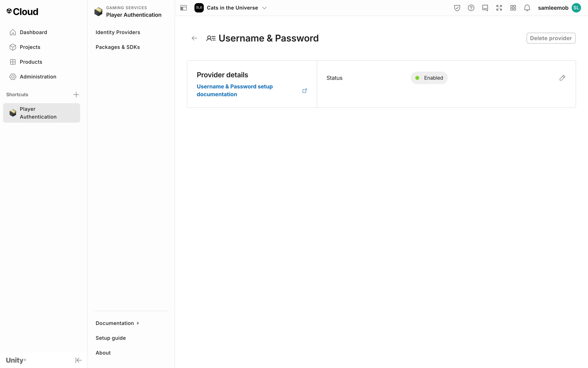Screen dimensions: 588x368
Task: Edit provider status with pencil icon
Action: 562,78
